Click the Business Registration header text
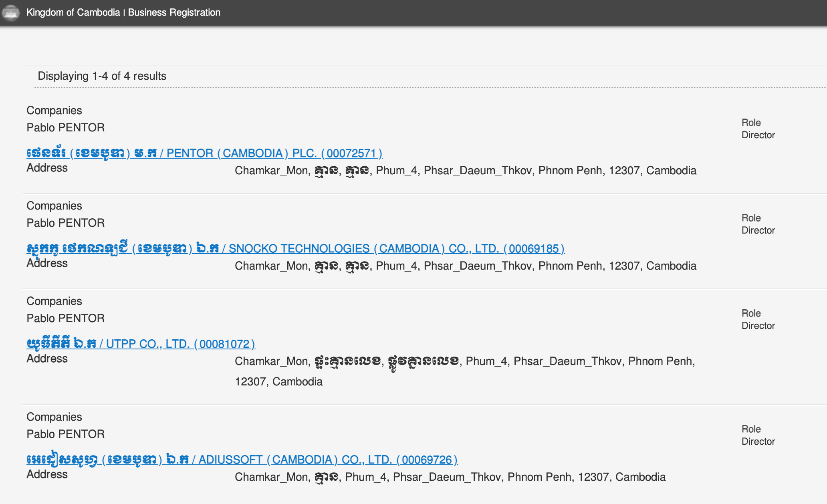The width and height of the screenshot is (827, 504). [174, 12]
